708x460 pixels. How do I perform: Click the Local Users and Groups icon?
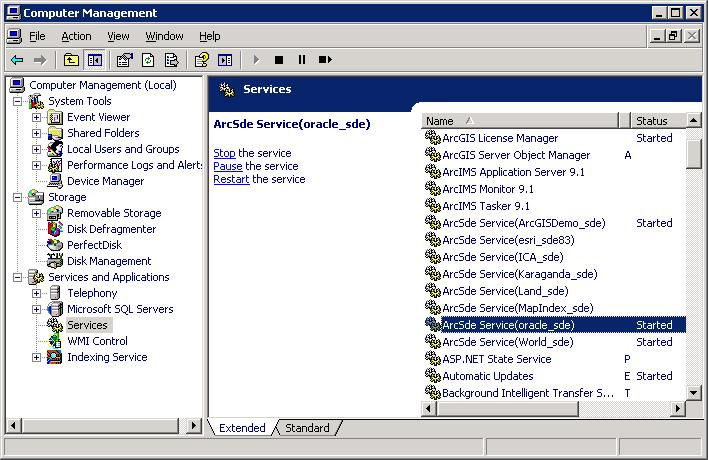tap(55, 149)
